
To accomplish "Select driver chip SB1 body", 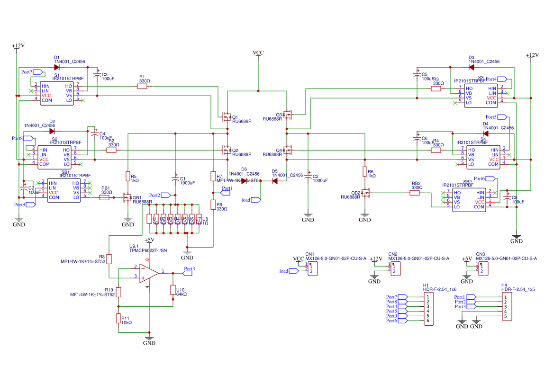I will pos(64,190).
